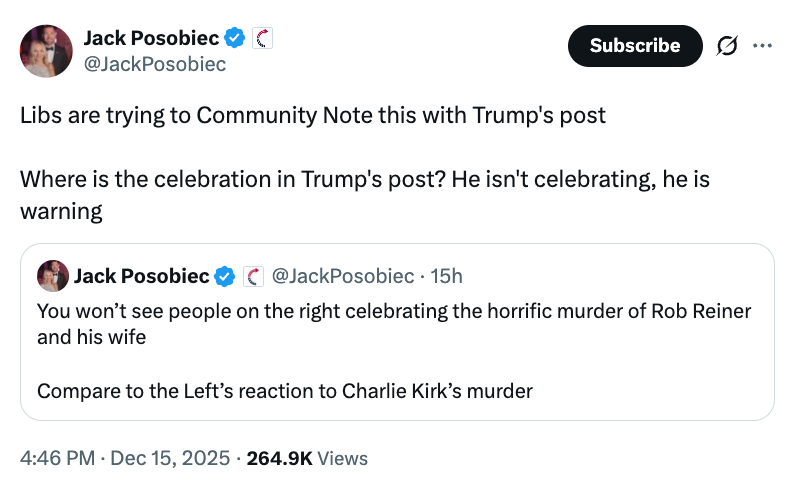Open the three-dot more options menu
The image size is (796, 486).
point(762,45)
